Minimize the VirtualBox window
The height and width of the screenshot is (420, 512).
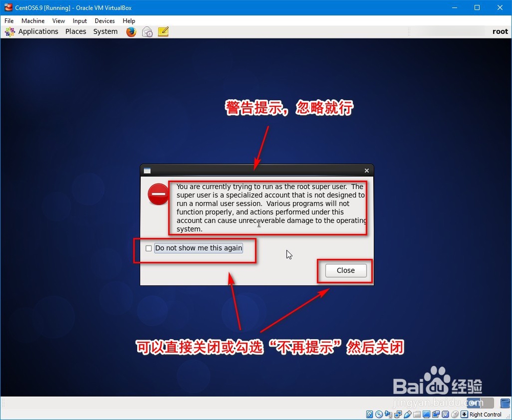coord(455,8)
